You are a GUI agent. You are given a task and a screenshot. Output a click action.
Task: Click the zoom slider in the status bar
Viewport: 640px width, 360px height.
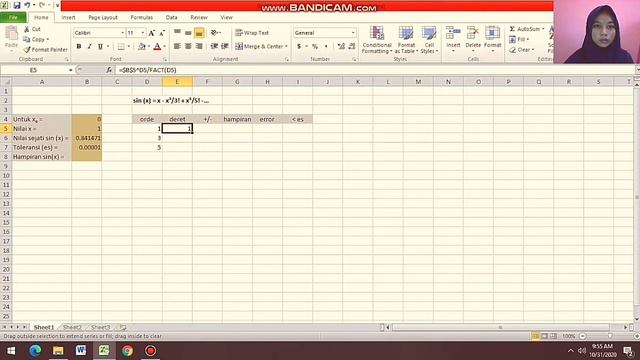tap(609, 336)
